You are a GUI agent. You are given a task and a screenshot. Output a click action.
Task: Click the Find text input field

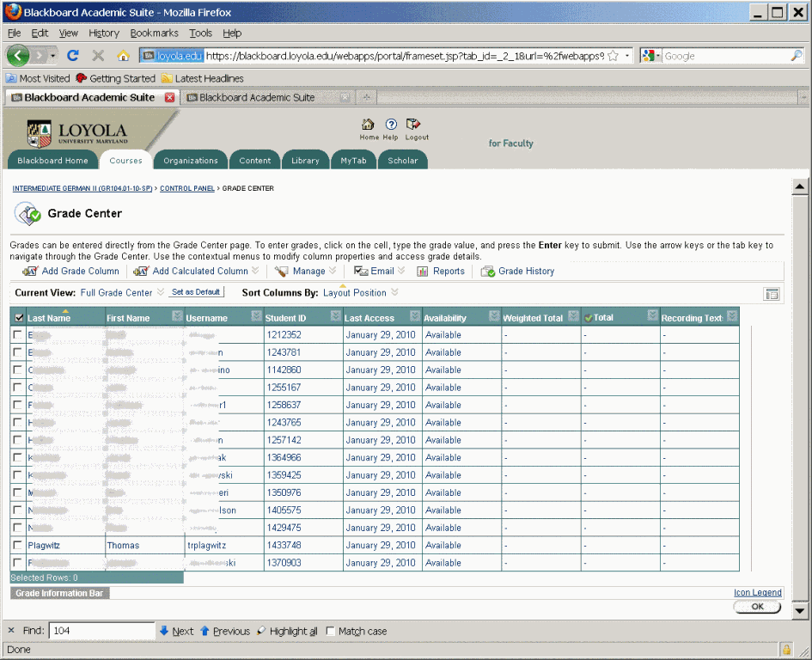[101, 631]
